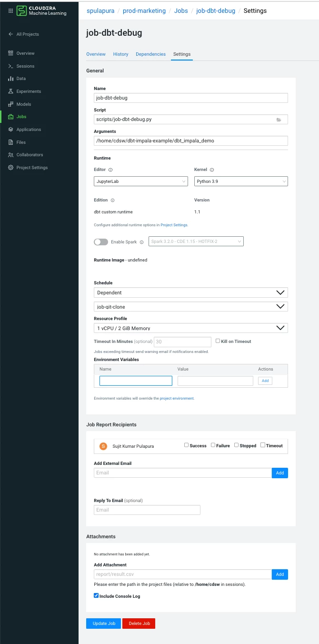The height and width of the screenshot is (644, 319).
Task: Open the Files document icon
Action: [11, 142]
